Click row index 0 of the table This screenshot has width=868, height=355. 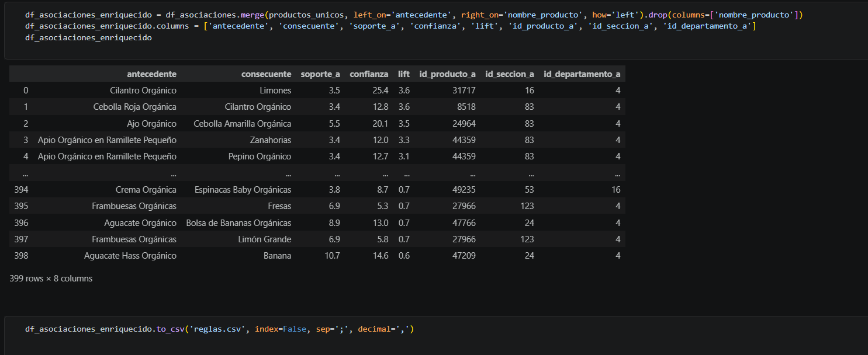pos(26,90)
